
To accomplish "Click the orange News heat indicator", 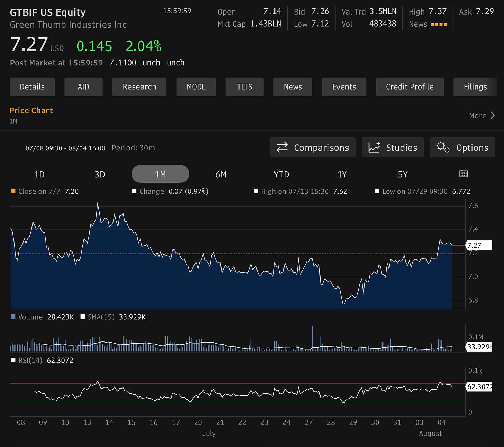I will 439,25.
